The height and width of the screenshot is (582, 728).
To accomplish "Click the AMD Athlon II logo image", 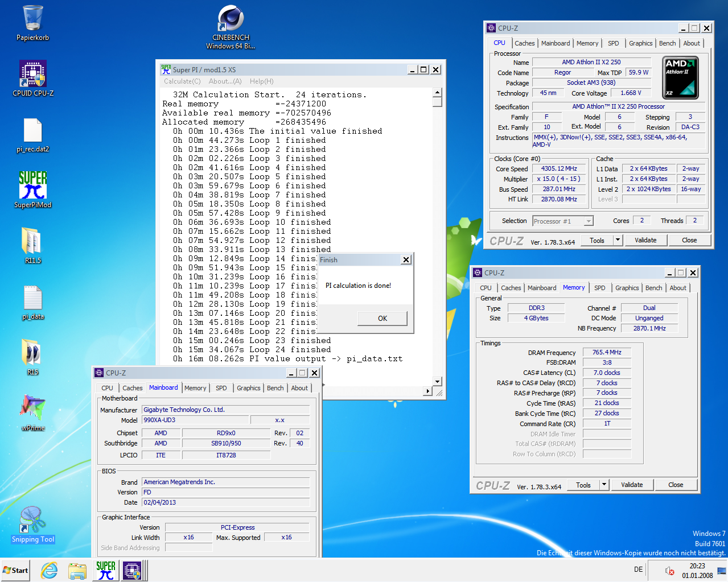I will (681, 77).
